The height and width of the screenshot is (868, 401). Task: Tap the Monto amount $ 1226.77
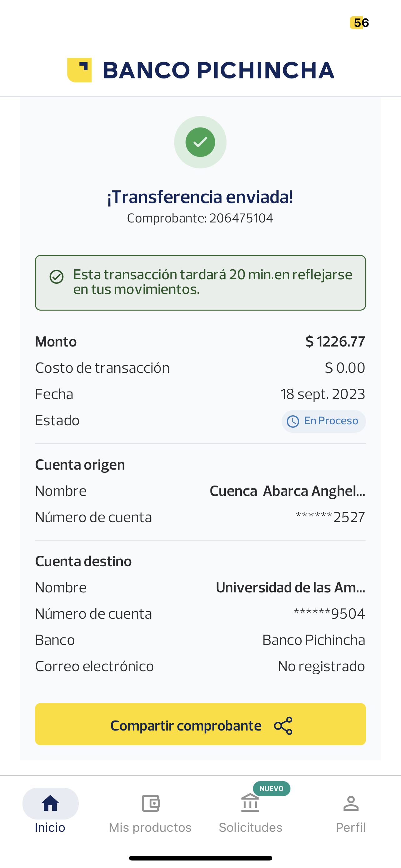point(335,342)
